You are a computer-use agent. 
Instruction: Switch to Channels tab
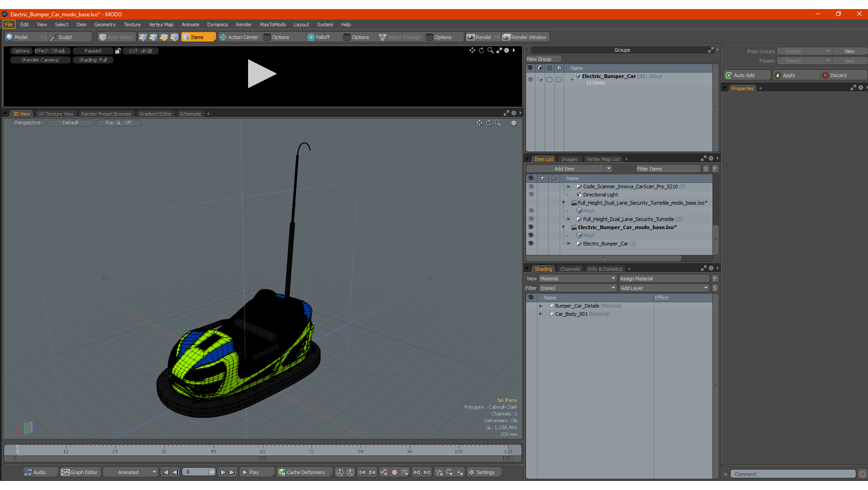(570, 269)
